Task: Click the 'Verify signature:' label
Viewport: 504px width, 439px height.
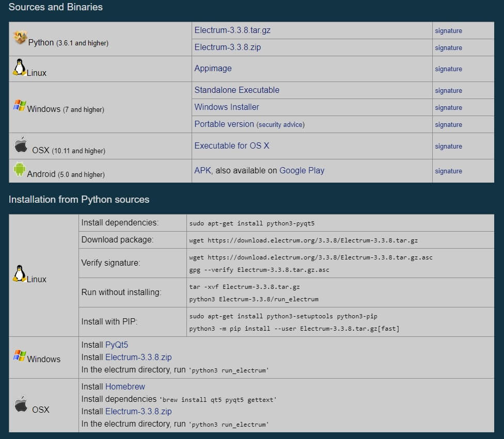Action: coord(111,263)
